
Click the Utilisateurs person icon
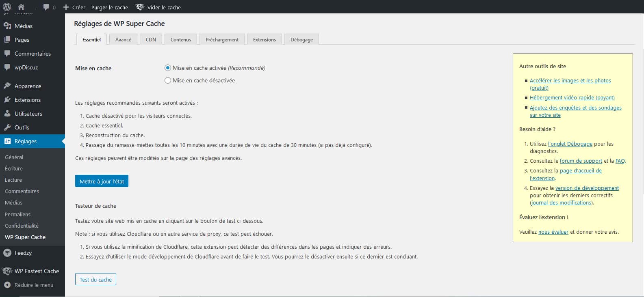(7, 114)
